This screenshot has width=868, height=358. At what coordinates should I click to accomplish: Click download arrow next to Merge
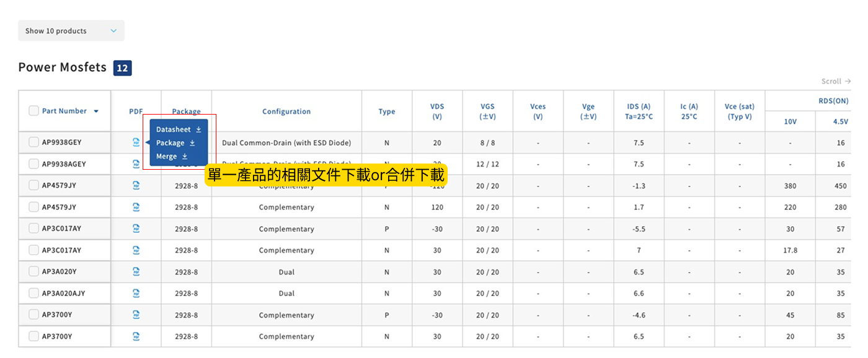coord(185,157)
